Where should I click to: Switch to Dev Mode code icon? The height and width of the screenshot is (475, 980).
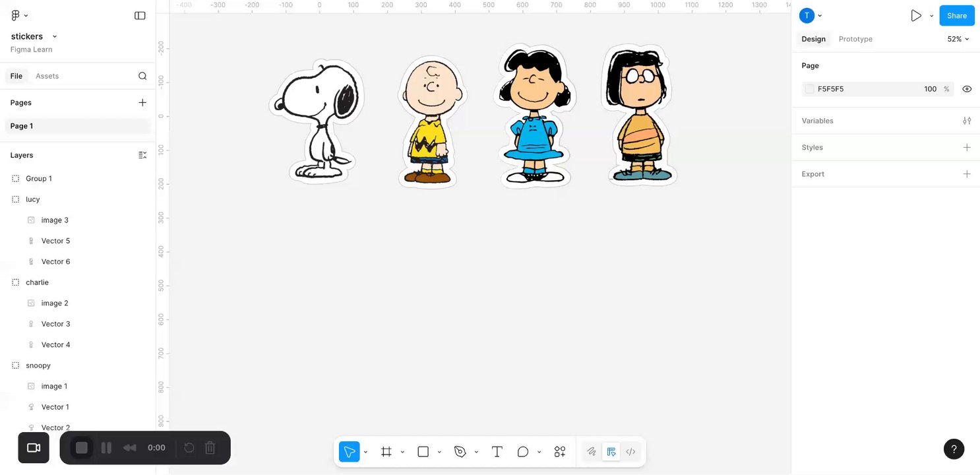click(x=630, y=452)
